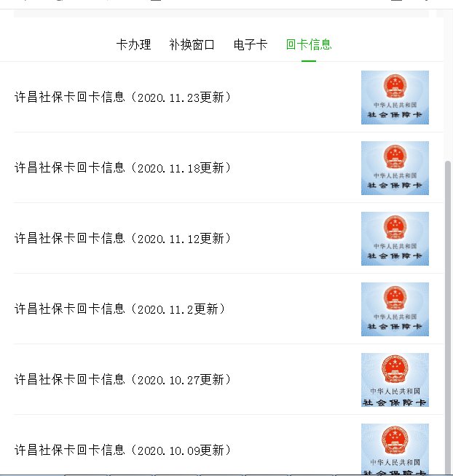Image resolution: width=453 pixels, height=476 pixels.
Task: Open the 2020.11.2 回卡信息 article title
Action: click(x=120, y=309)
